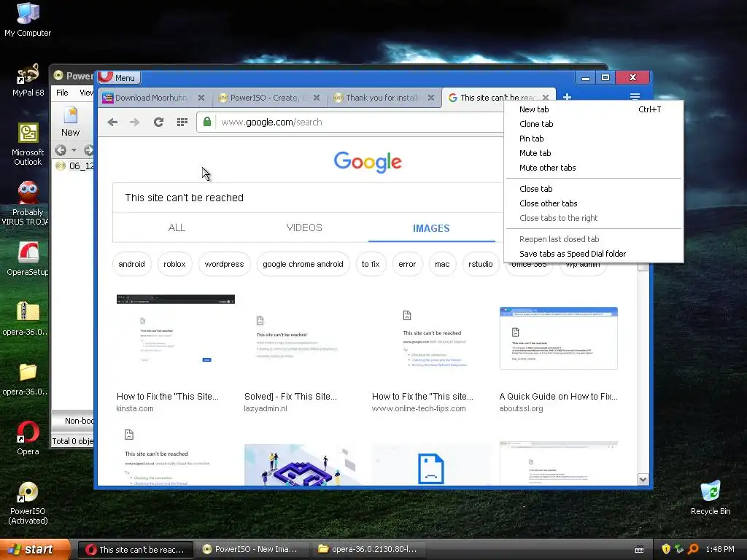Close the PowerISO - Create tab
This screenshot has width=747, height=560.
tap(317, 98)
